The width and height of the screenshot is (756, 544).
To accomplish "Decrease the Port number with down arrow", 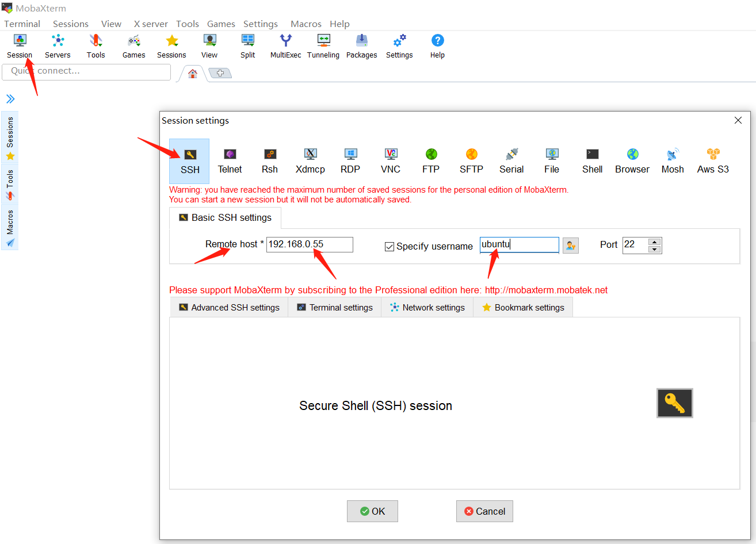I will pyautogui.click(x=654, y=249).
